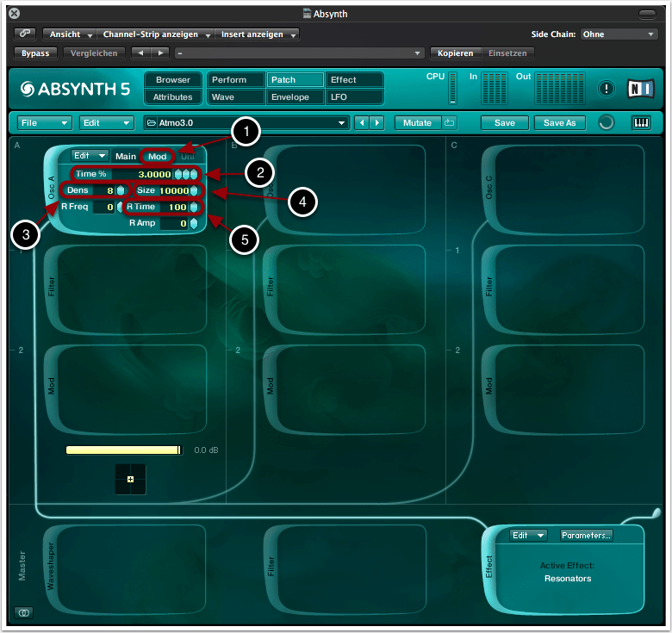
Task: Go to previous preset arrow
Action: 364,123
